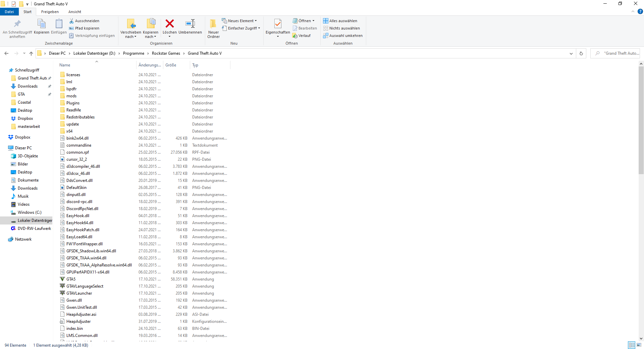Click the An Schnellzugriff anheften pin icon
This screenshot has width=644, height=349.
(x=17, y=23)
